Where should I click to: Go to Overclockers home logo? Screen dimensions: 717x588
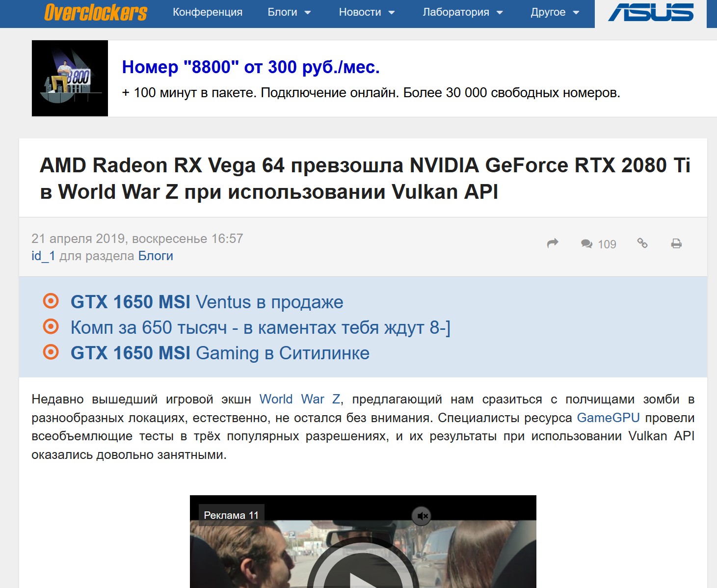96,12
